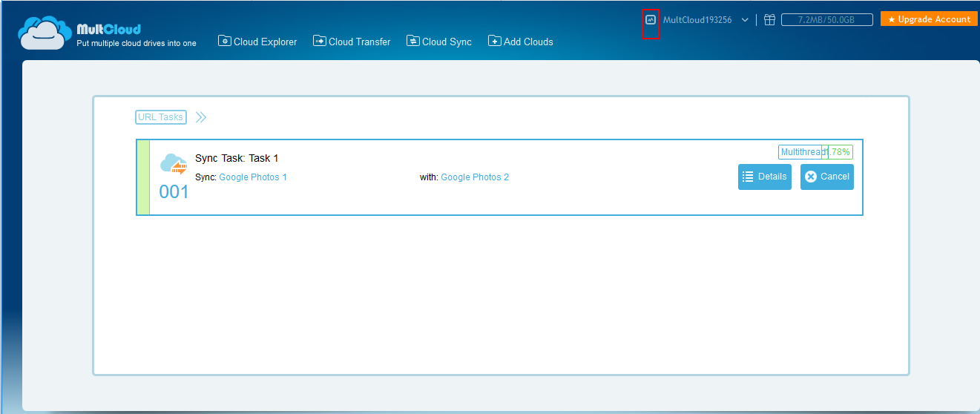The width and height of the screenshot is (980, 414).
Task: Click the task number 001
Action: coord(174,192)
